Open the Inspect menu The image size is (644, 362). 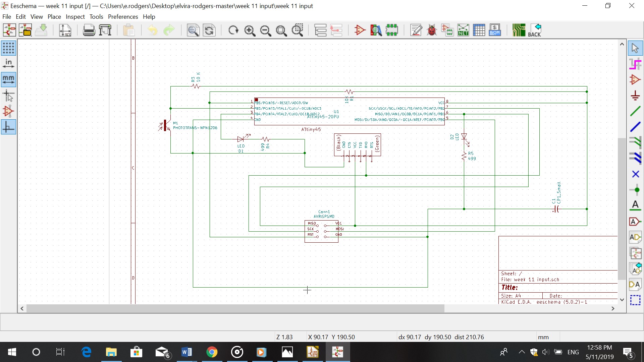[x=75, y=17]
